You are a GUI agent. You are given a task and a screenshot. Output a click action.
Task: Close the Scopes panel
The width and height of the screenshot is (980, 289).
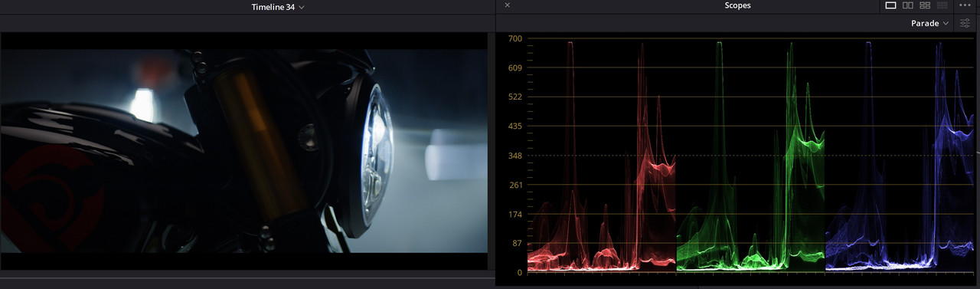pyautogui.click(x=507, y=5)
